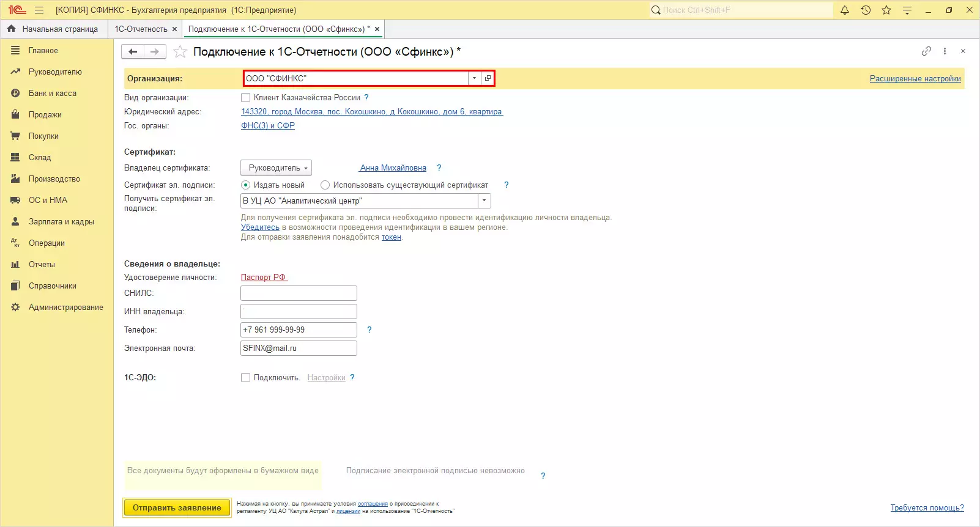This screenshot has width=980, height=527.
Task: Open favorites star in title bar
Action: [886, 10]
